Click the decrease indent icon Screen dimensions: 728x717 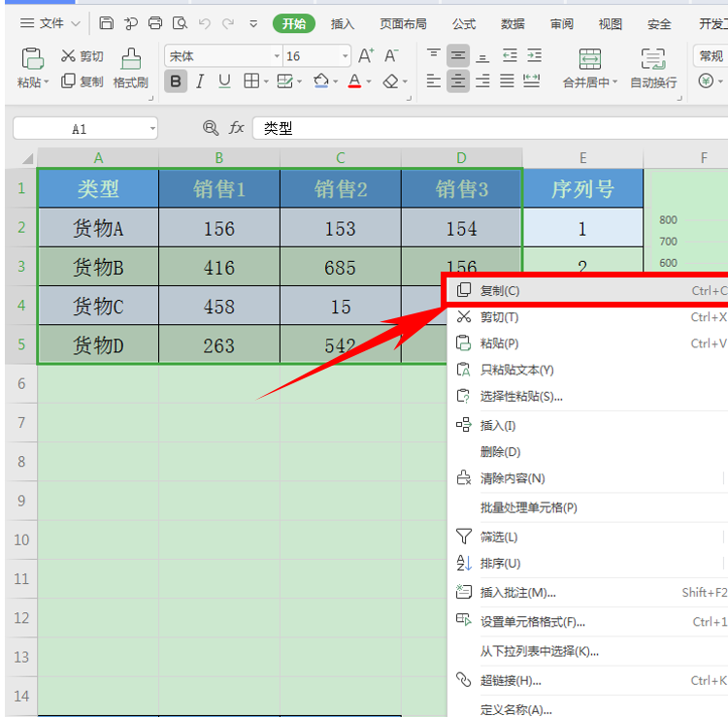510,55
